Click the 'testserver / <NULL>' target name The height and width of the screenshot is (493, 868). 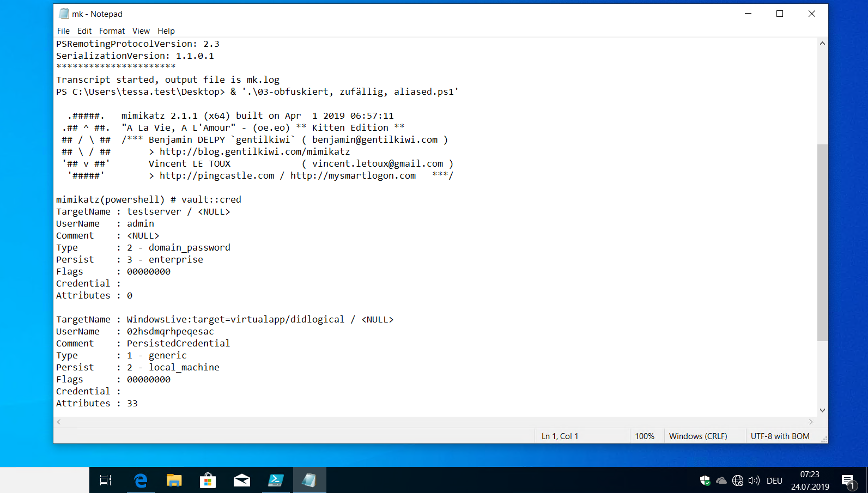179,211
